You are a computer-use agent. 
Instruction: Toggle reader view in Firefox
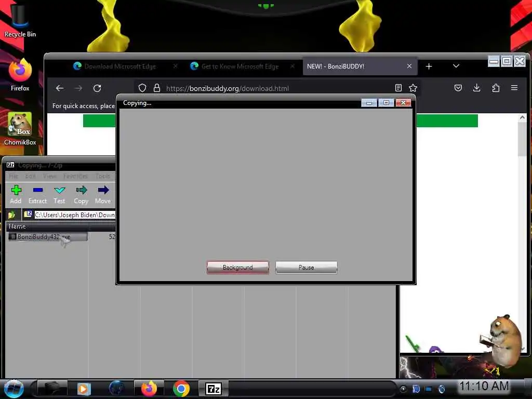pos(398,88)
